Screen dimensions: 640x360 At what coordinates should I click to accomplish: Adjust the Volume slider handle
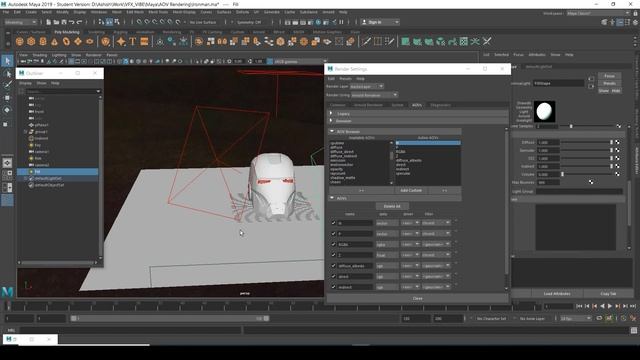(562, 174)
